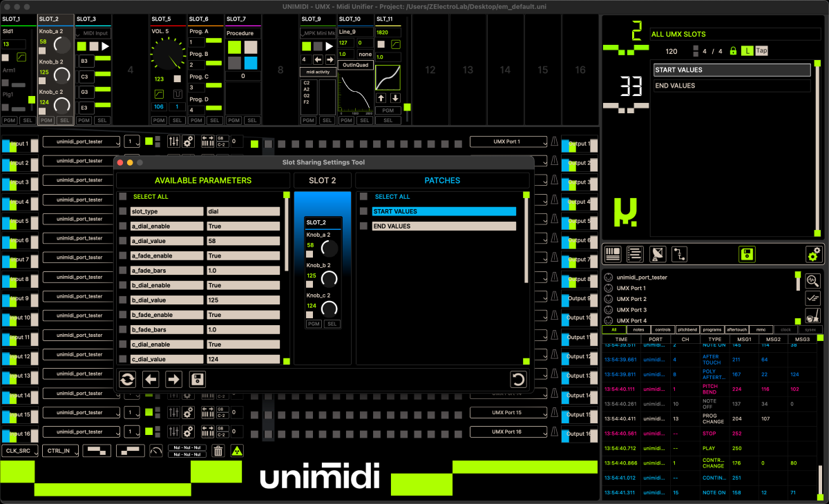Click the lock icon next to tempo
Image resolution: width=829 pixels, height=504 pixels.
point(733,51)
